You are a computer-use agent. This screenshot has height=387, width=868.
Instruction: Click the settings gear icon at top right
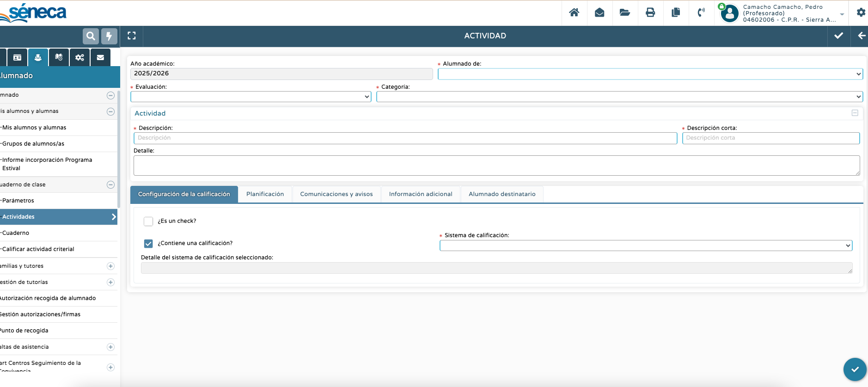861,12
